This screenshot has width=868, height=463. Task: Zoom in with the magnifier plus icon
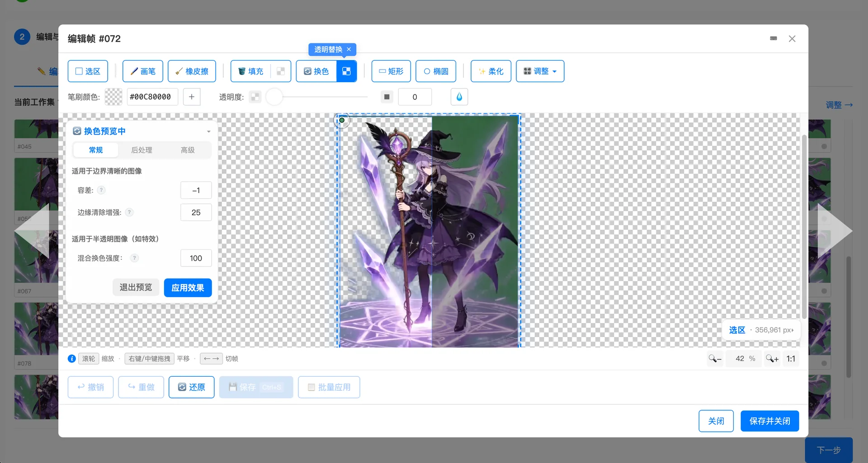click(x=772, y=359)
